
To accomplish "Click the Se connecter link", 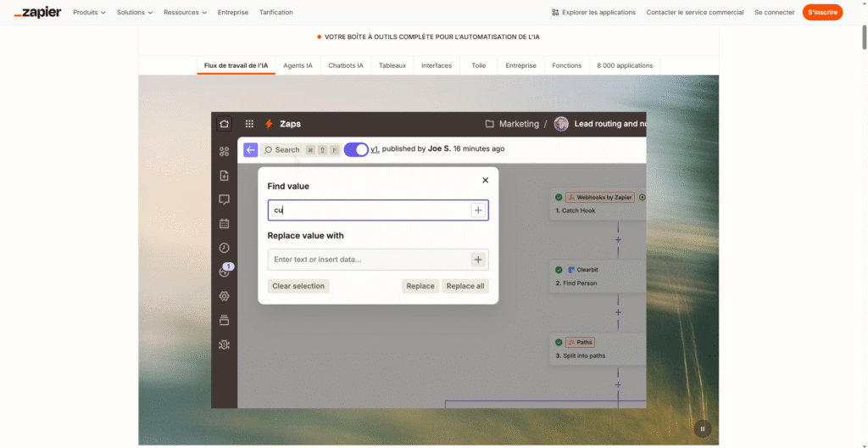I will (x=774, y=13).
